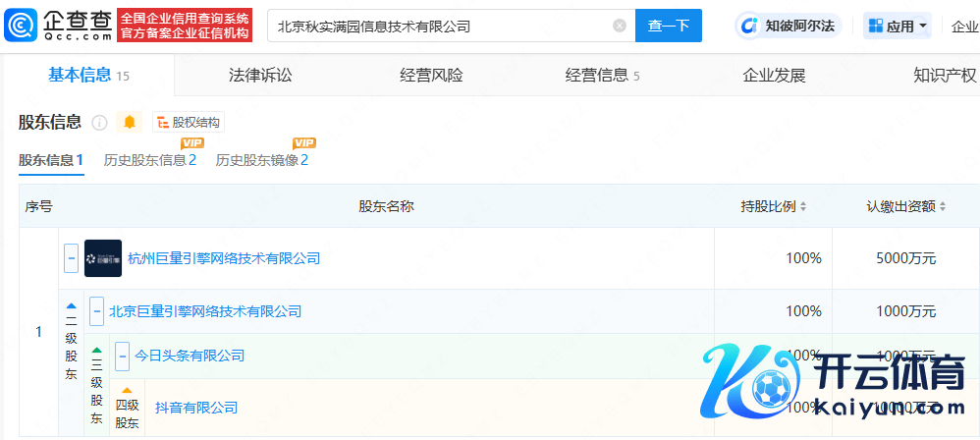
Task: Open the 股权结构 chart icon button
Action: coord(189,123)
